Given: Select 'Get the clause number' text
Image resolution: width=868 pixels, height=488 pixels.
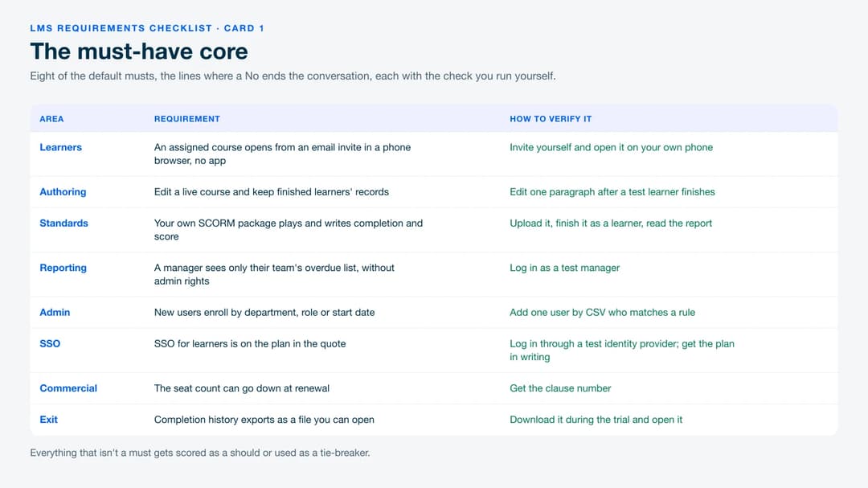Looking at the screenshot, I should (x=560, y=388).
